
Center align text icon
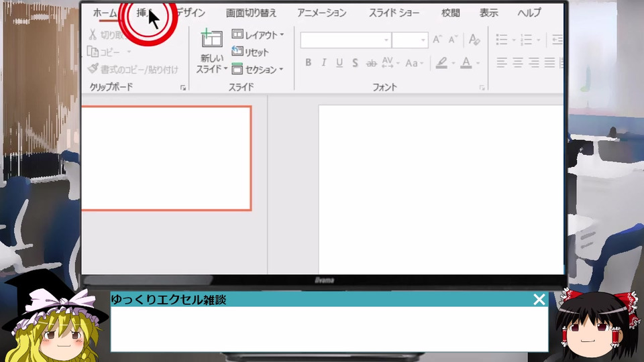[517, 62]
